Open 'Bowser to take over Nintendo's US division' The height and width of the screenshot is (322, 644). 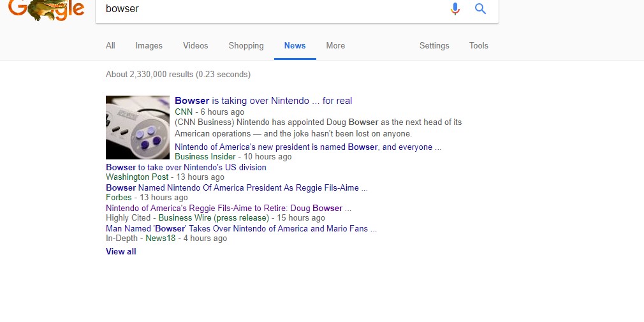click(186, 167)
